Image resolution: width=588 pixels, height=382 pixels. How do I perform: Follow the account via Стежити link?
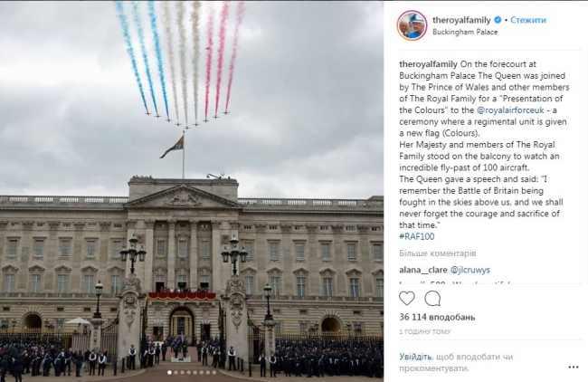[x=528, y=20]
